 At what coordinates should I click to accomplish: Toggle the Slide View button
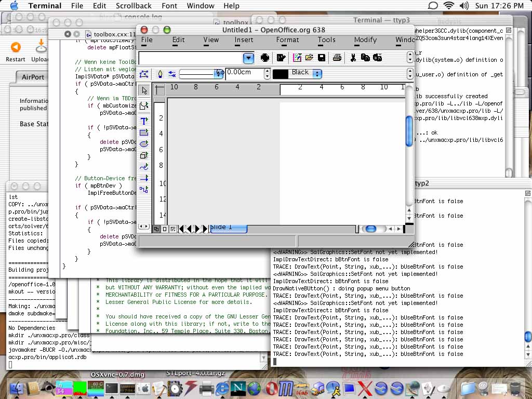coord(165,229)
